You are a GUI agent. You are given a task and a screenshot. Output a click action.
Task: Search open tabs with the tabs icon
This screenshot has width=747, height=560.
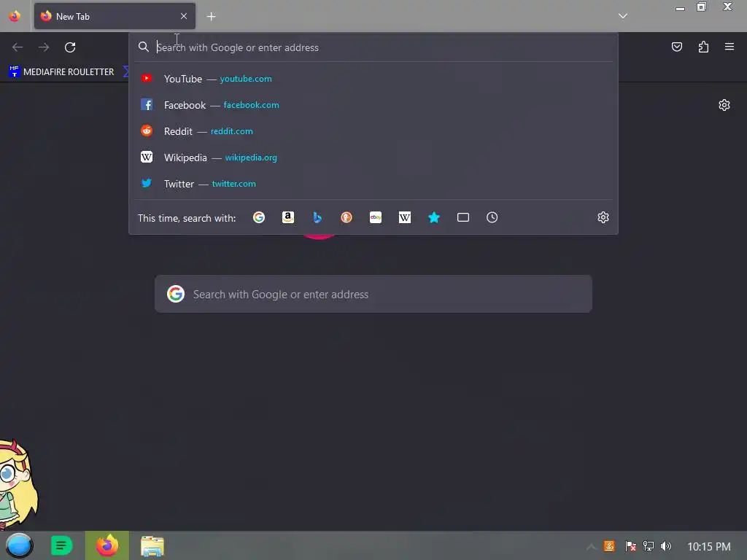[x=463, y=217]
